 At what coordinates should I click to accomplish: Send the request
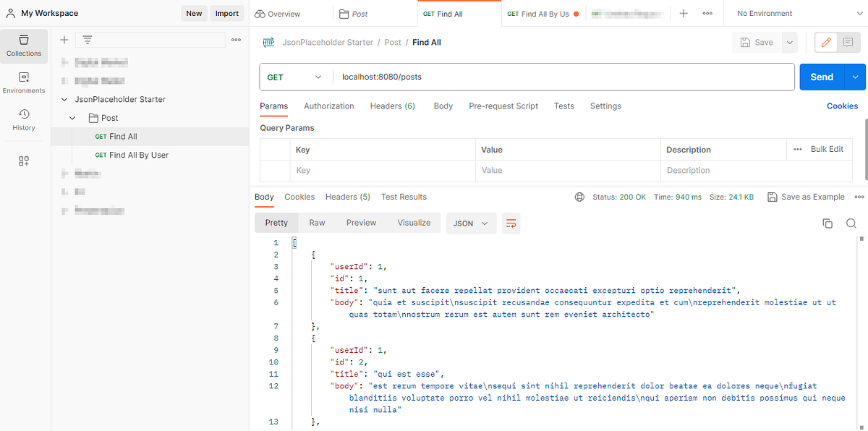coord(823,76)
